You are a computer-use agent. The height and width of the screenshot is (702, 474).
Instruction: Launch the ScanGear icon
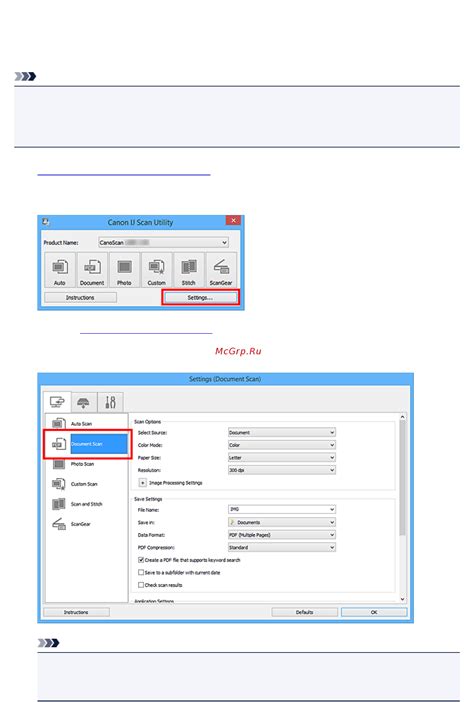tap(221, 270)
